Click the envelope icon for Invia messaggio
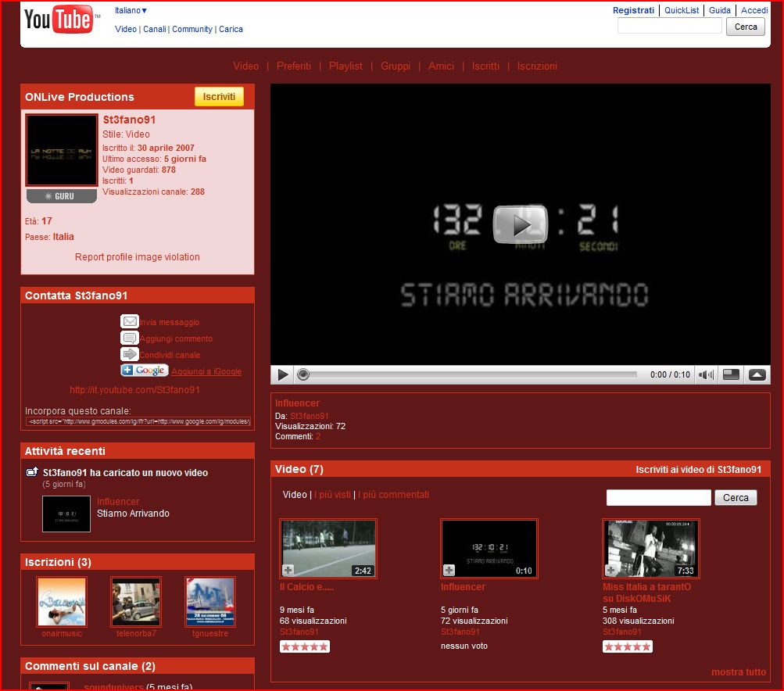 click(x=130, y=321)
